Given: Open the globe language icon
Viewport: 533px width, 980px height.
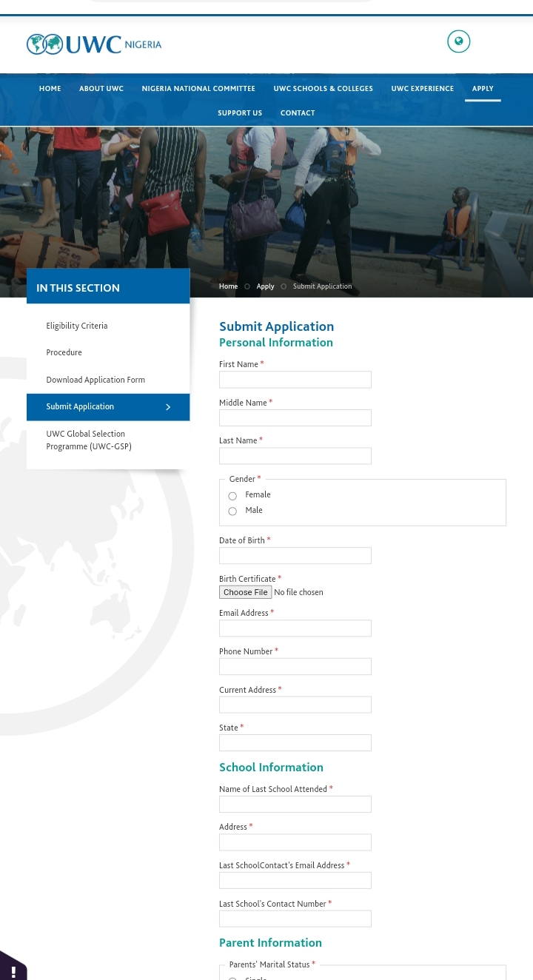Looking at the screenshot, I should coord(459,41).
